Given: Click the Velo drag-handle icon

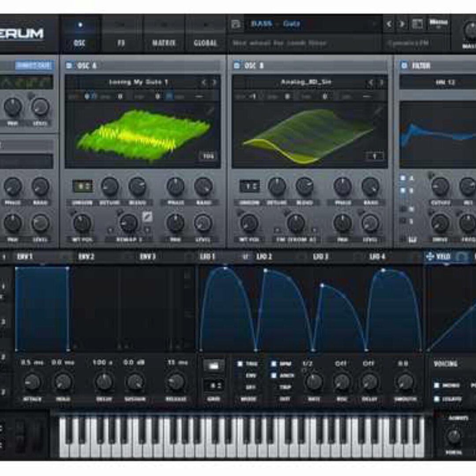Looking at the screenshot, I should (x=430, y=257).
